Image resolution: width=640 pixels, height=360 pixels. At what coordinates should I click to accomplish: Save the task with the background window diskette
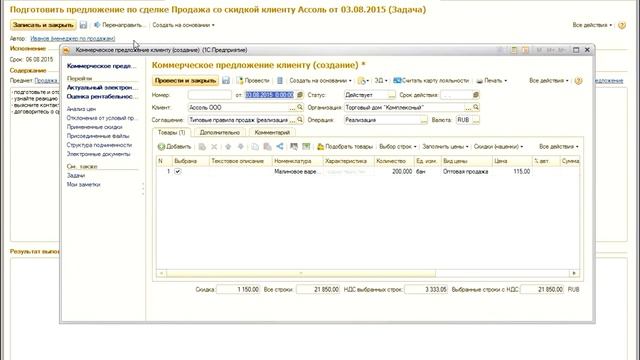point(83,25)
